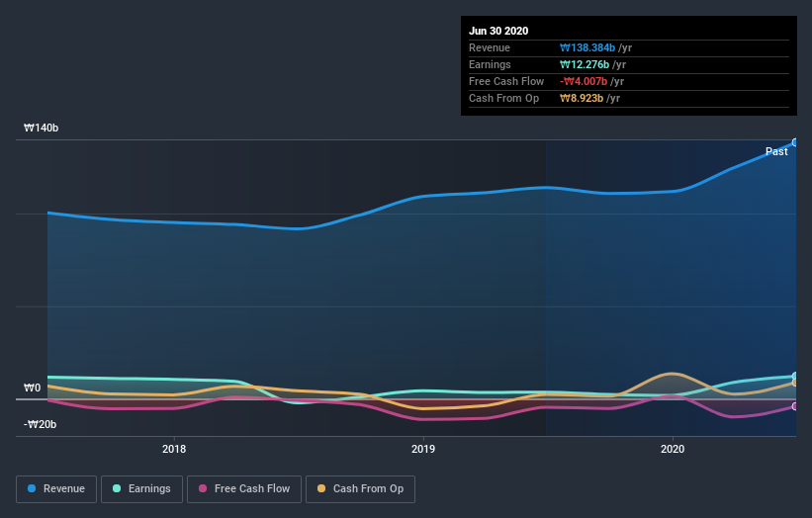Click the ₩12.276b earnings value

point(585,64)
